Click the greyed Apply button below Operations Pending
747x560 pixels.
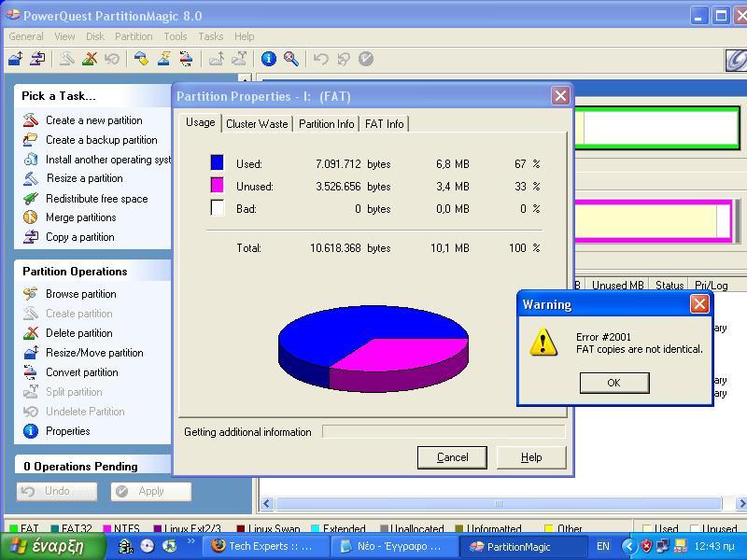pos(151,491)
